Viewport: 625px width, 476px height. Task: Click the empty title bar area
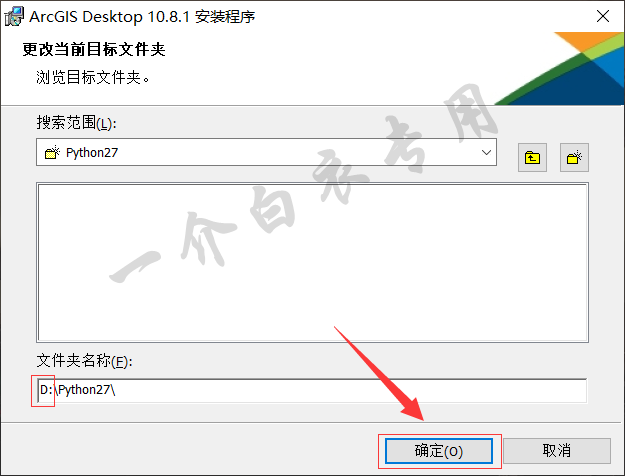(423, 16)
